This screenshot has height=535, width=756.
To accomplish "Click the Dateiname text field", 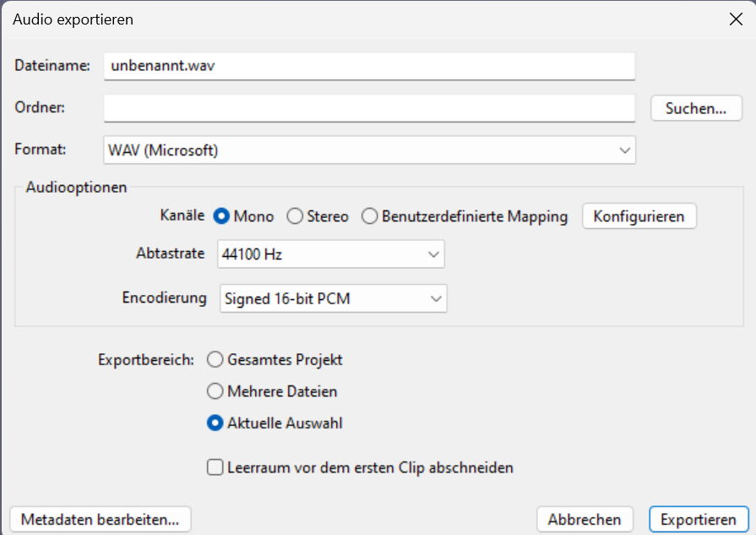I will [x=369, y=66].
